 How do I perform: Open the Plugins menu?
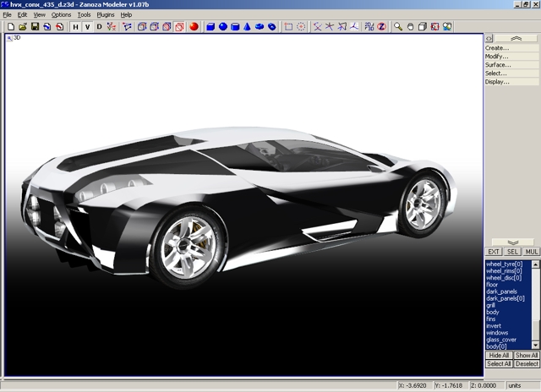pyautogui.click(x=105, y=15)
